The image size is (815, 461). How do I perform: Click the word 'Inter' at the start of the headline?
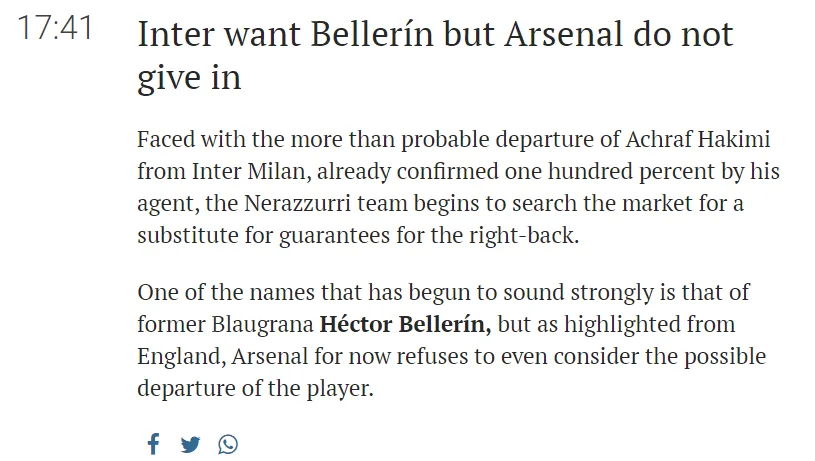click(x=170, y=36)
